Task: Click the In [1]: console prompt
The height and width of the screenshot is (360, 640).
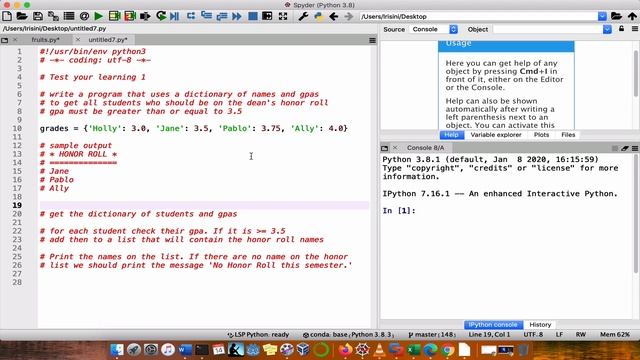Action: 399,211
